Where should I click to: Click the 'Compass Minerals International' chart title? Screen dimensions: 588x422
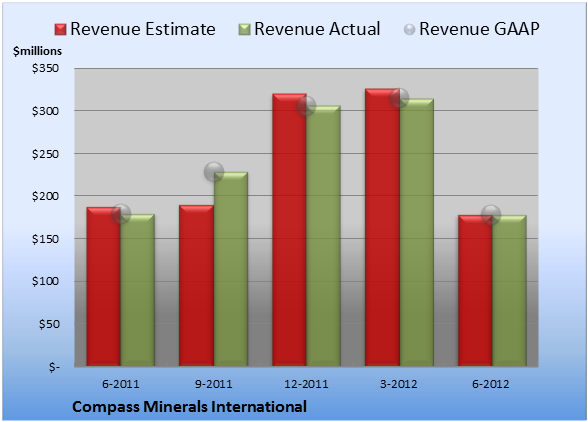(x=189, y=407)
